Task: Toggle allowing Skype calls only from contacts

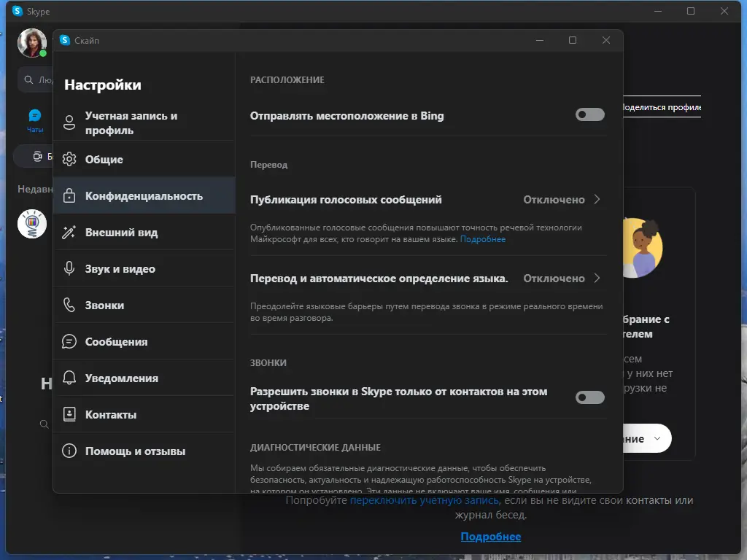Action: (x=589, y=397)
